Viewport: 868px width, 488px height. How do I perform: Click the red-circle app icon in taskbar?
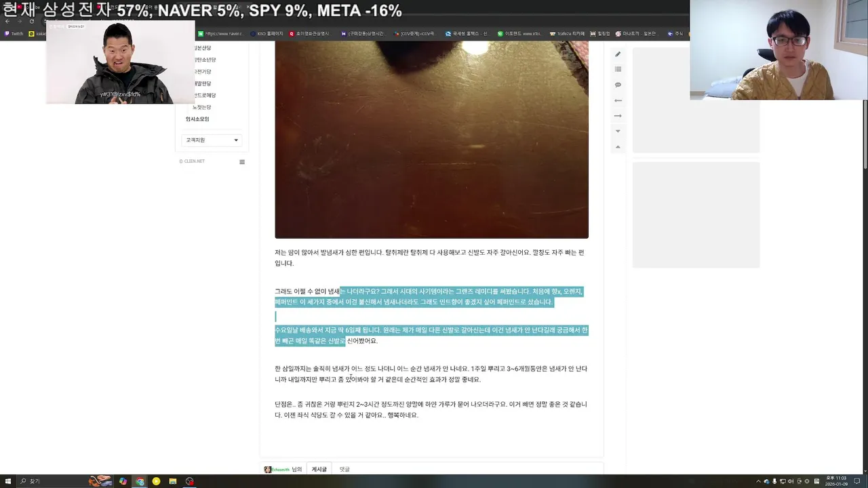tap(189, 481)
